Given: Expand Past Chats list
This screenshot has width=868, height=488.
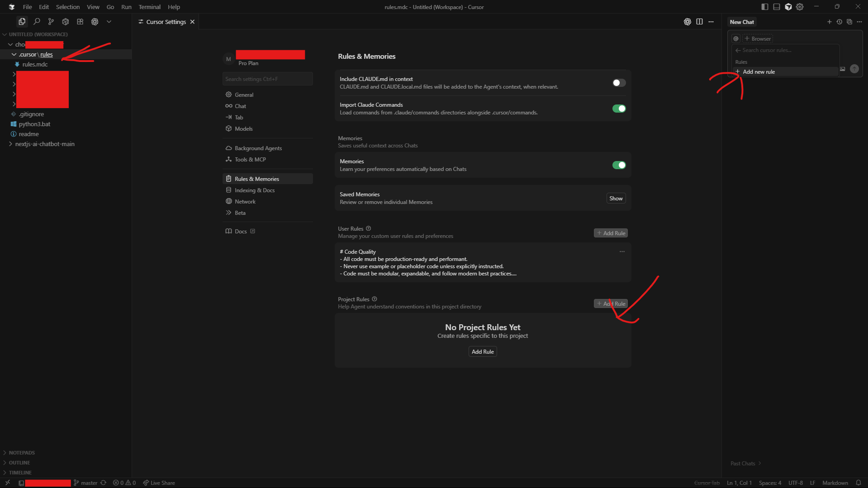Looking at the screenshot, I should [x=746, y=463].
